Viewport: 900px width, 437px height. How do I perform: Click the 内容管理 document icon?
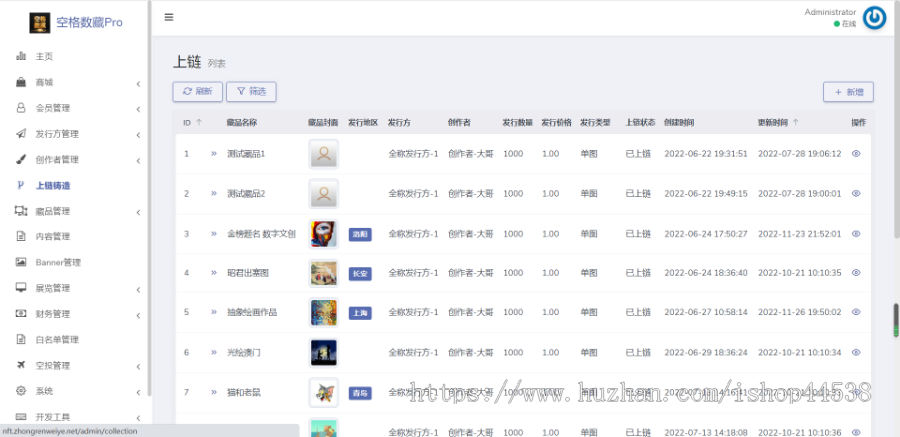[21, 237]
